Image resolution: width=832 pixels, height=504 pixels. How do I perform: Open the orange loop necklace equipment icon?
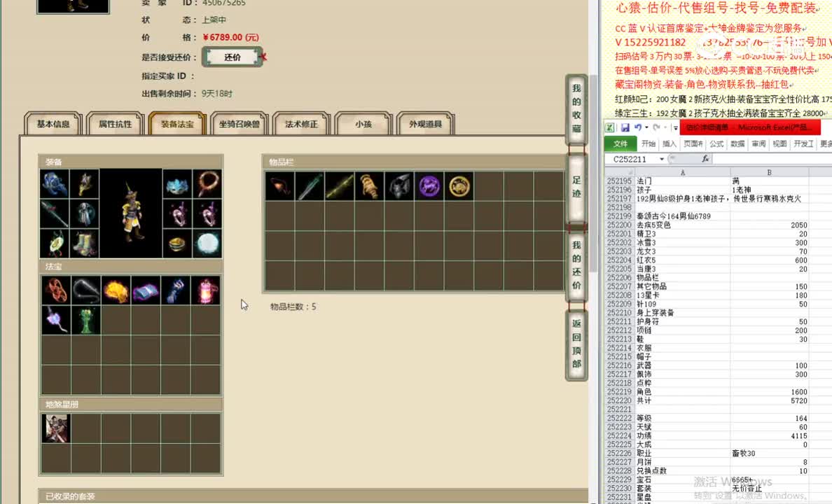(207, 183)
